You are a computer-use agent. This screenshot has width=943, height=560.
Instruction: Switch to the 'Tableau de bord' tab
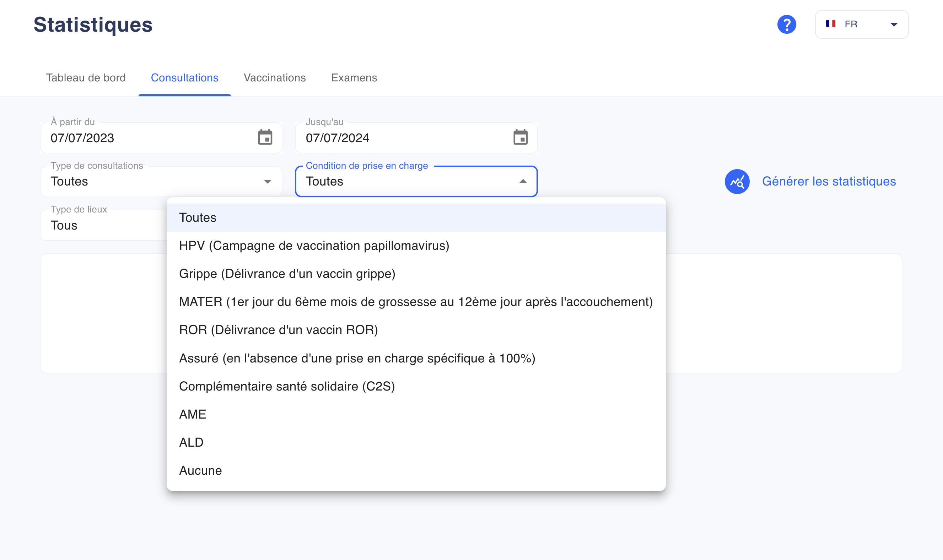[86, 78]
